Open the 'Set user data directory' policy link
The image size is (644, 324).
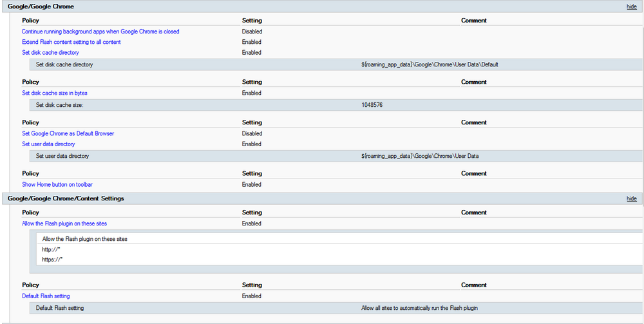point(48,144)
